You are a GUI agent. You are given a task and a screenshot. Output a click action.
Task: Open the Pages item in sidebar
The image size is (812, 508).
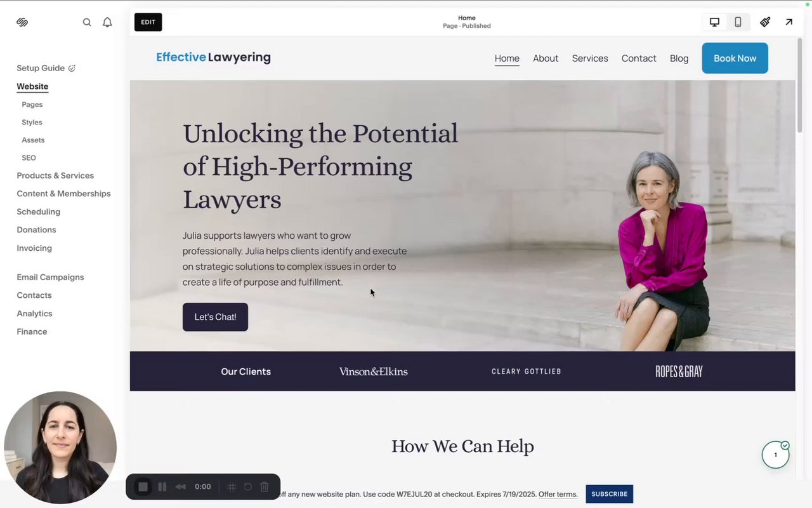pos(32,104)
